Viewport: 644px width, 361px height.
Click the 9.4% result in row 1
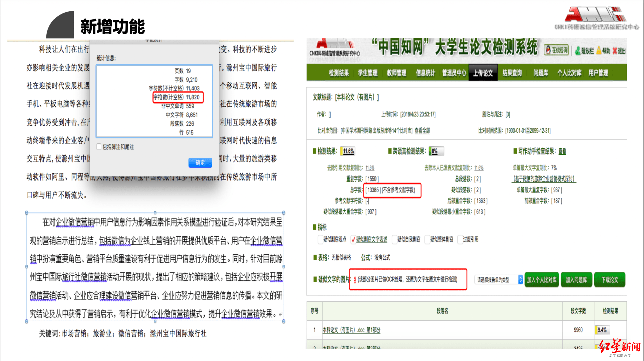(602, 330)
